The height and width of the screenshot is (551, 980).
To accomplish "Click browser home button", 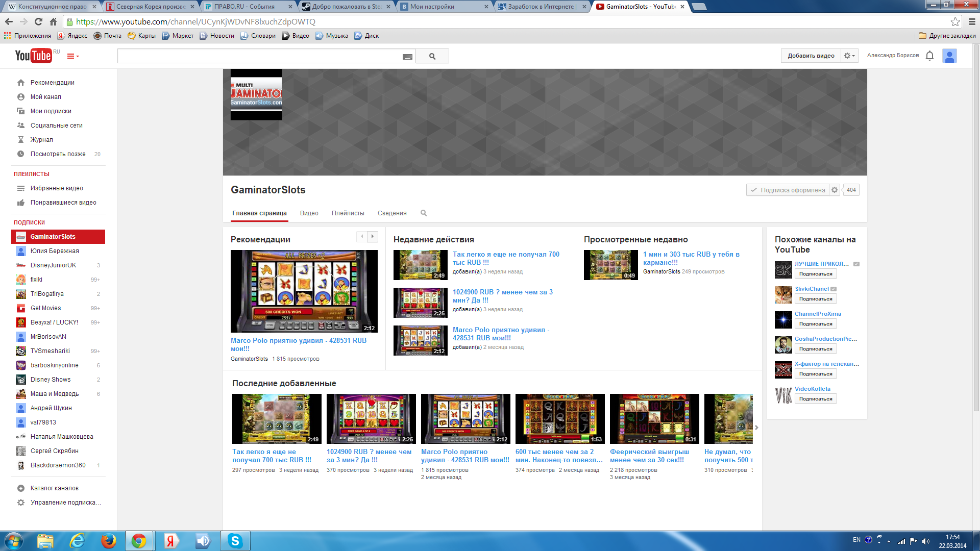I will (53, 21).
